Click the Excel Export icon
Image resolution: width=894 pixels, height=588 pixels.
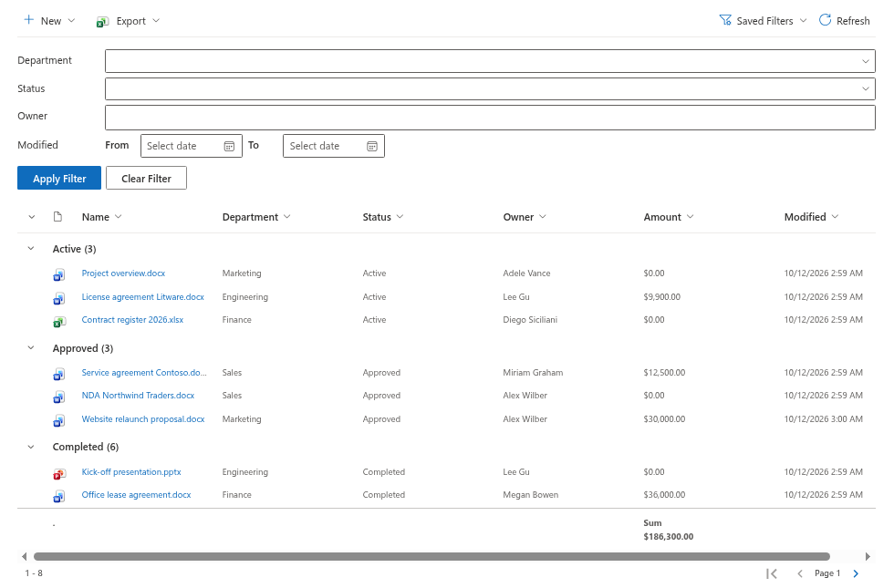(x=102, y=21)
